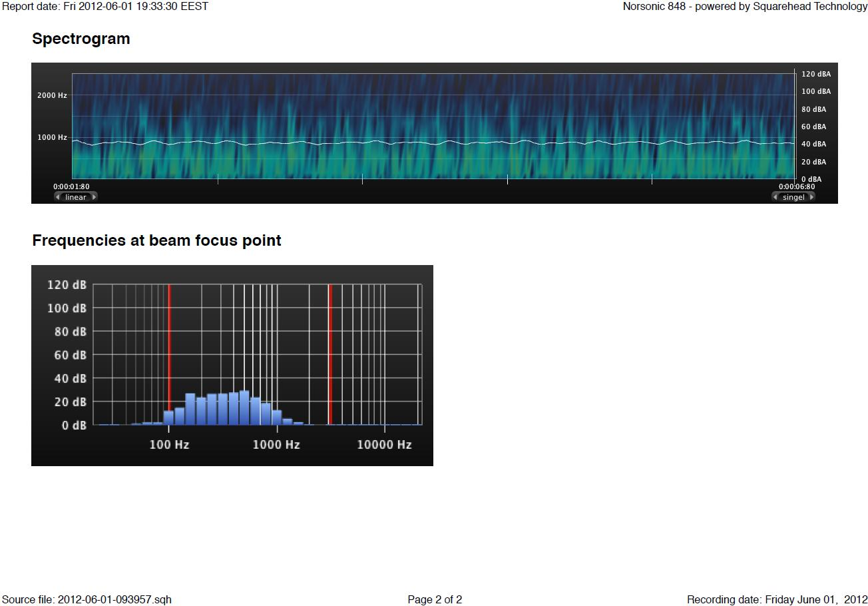Click the '0 dBA' scale label
Screen dimensions: 868x606
point(811,179)
